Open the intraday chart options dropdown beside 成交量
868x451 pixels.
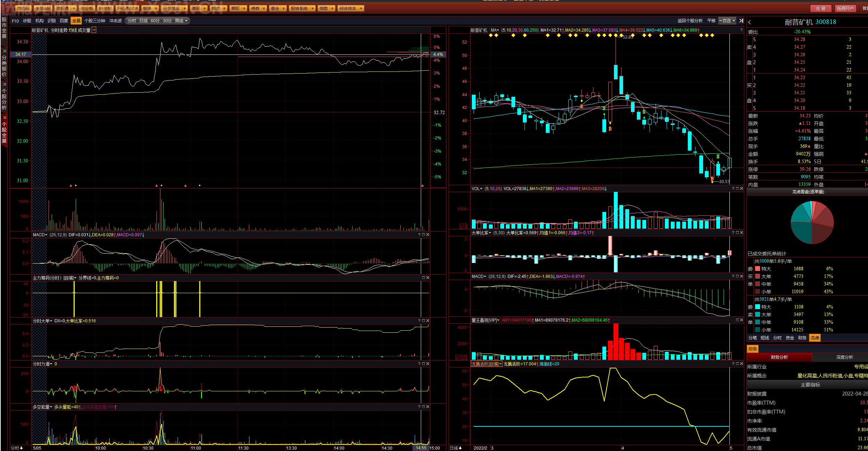point(94,31)
